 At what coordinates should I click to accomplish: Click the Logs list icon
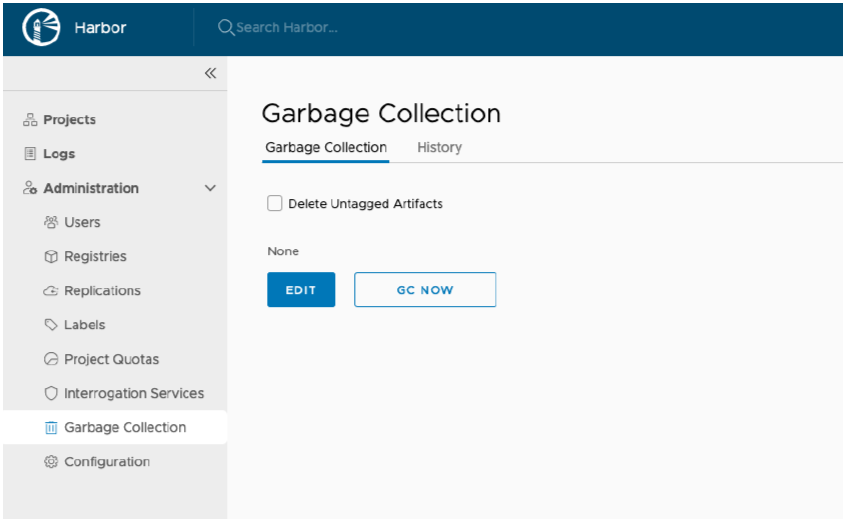click(30, 154)
